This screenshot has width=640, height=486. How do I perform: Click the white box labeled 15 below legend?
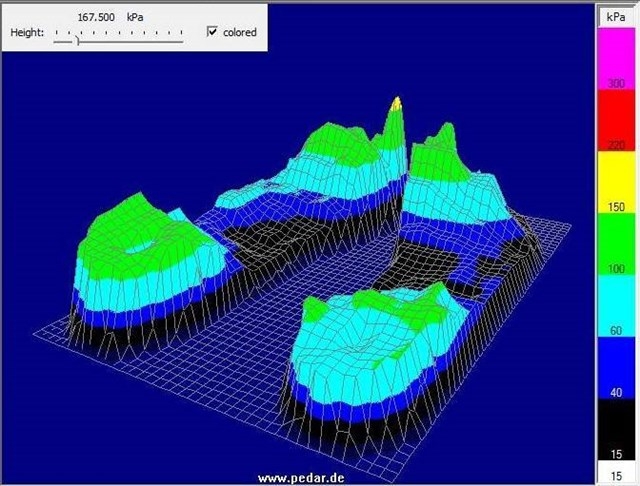pyautogui.click(x=616, y=473)
